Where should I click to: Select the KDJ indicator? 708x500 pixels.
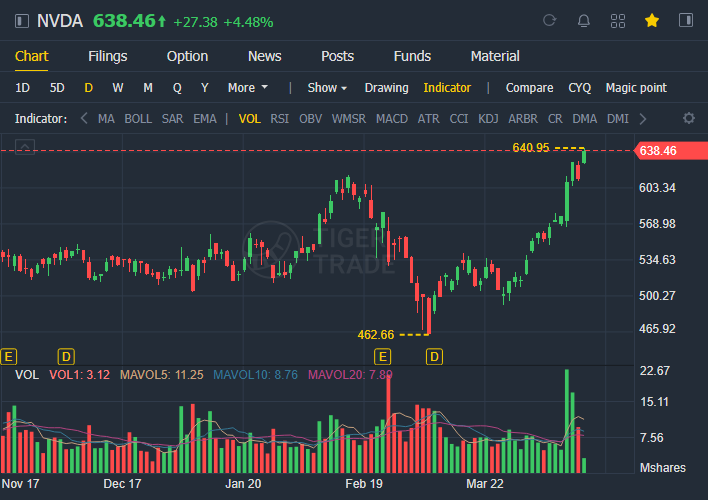(x=488, y=119)
